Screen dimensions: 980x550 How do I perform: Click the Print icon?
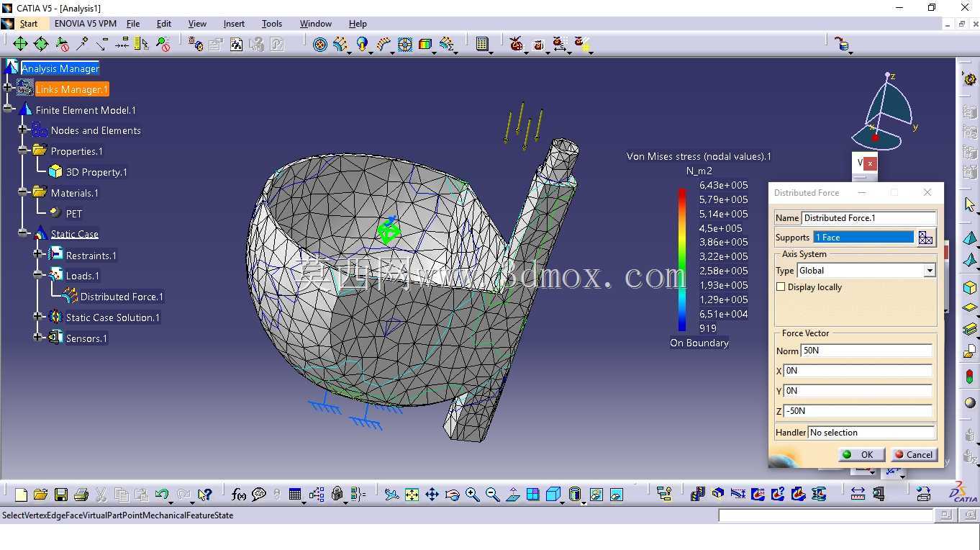point(81,495)
